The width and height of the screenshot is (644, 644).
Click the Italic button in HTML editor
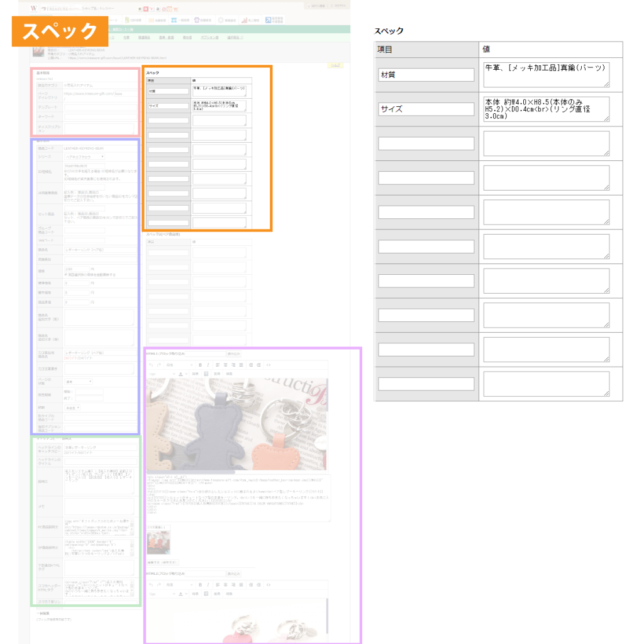pyautogui.click(x=208, y=365)
